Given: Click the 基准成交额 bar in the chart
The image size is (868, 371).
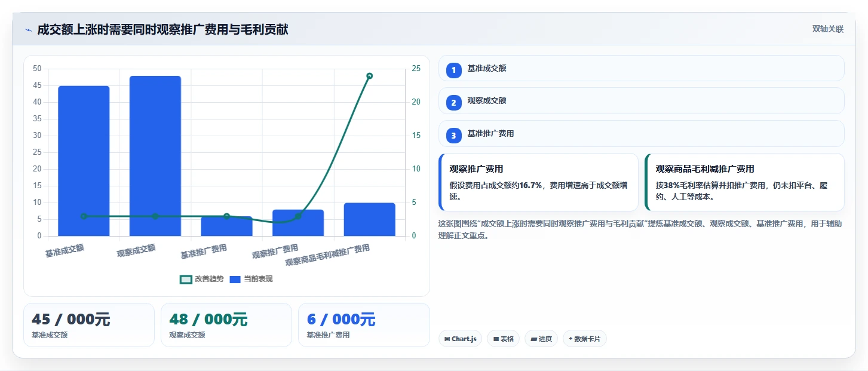Looking at the screenshot, I should 84,161.
